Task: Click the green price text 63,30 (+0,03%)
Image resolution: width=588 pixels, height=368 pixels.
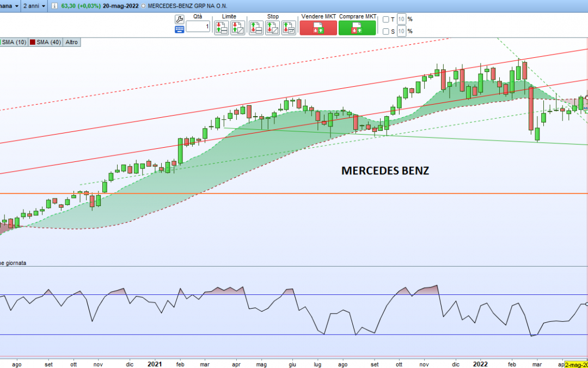Action: (x=81, y=7)
